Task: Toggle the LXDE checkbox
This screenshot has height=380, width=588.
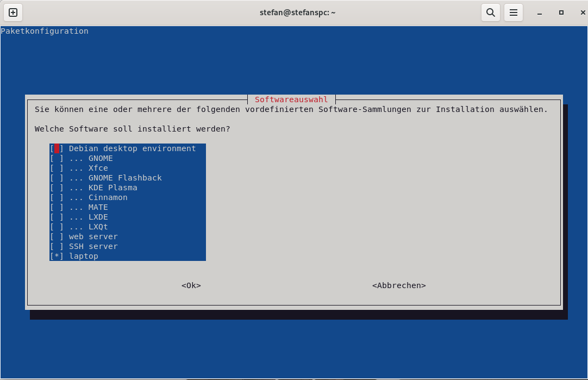Action: pyautogui.click(x=57, y=217)
